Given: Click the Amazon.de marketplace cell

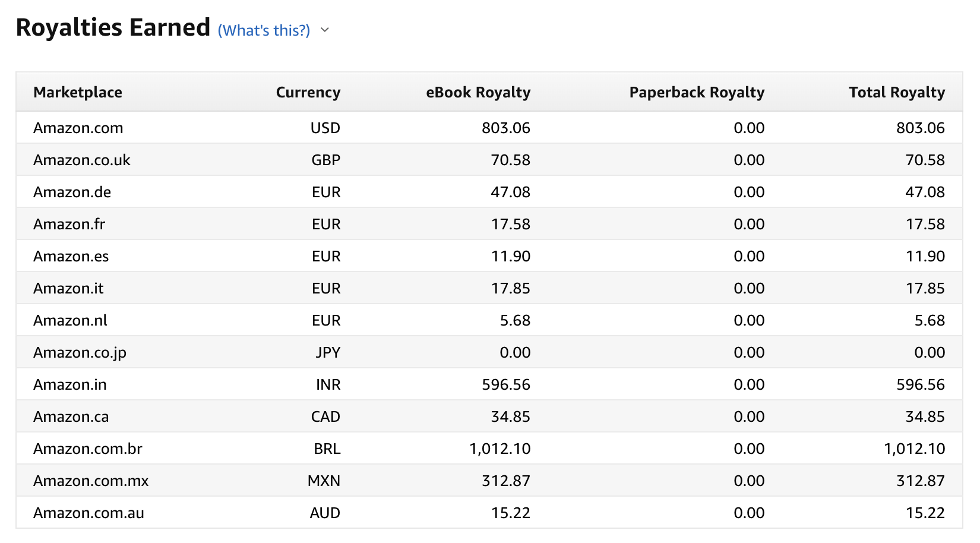Looking at the screenshot, I should click(x=72, y=192).
